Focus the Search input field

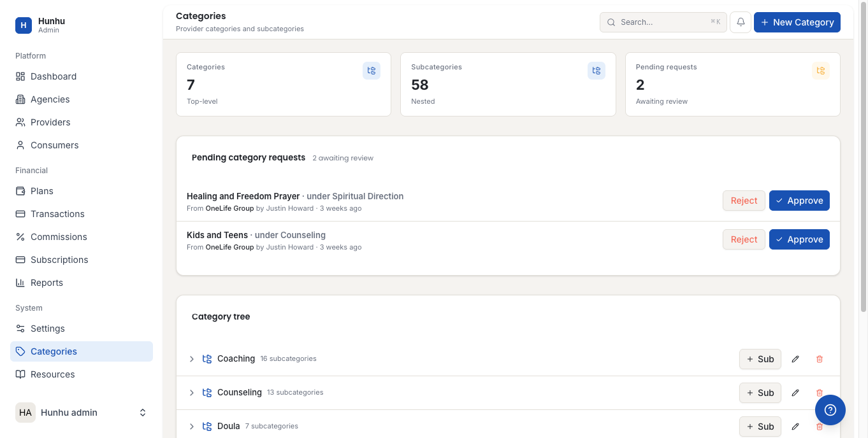coord(663,22)
